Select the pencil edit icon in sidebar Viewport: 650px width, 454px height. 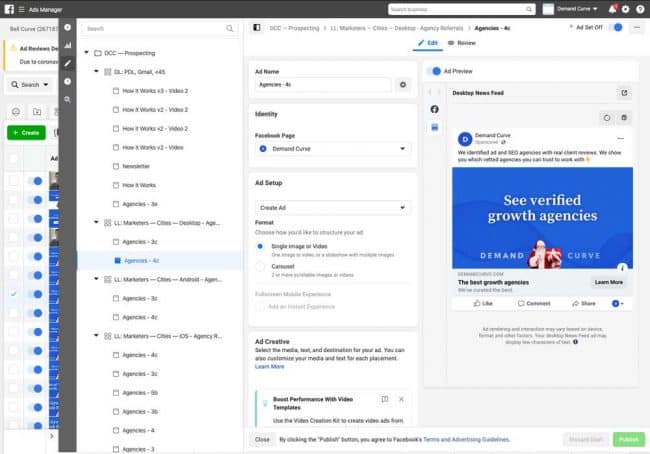(68, 63)
